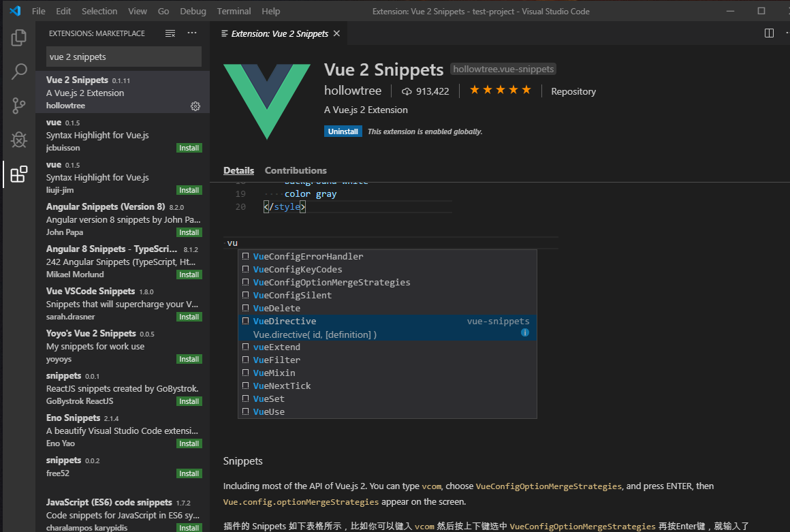Switch to the Contributions tab
This screenshot has height=532, width=790.
point(296,170)
